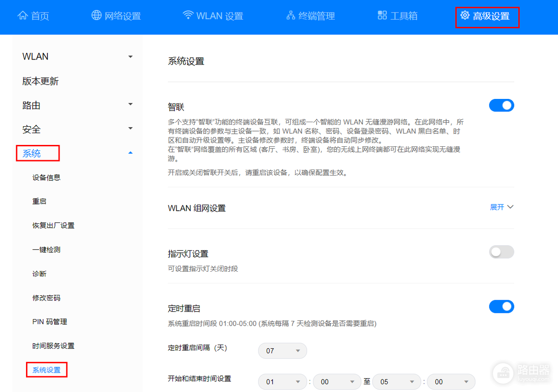This screenshot has width=558, height=392.
Task: Open 诊断 in the sidebar
Action: pos(40,274)
